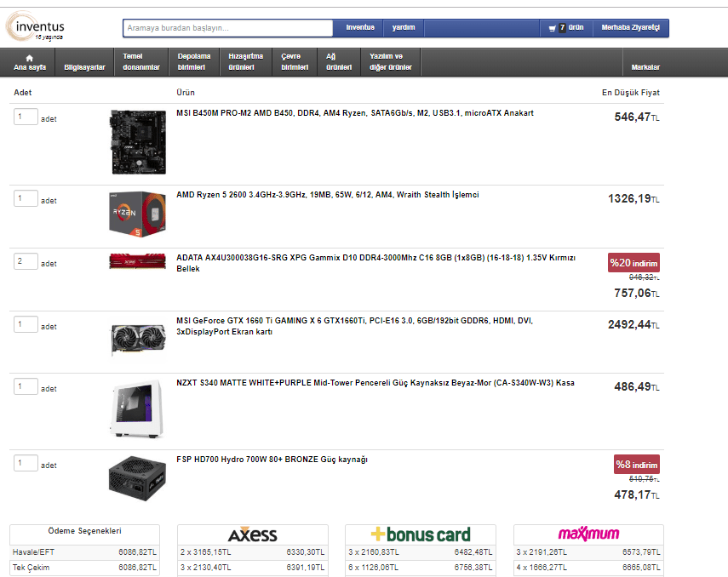The width and height of the screenshot is (728, 577).
Task: Select price 757,06 TL
Action: point(637,293)
